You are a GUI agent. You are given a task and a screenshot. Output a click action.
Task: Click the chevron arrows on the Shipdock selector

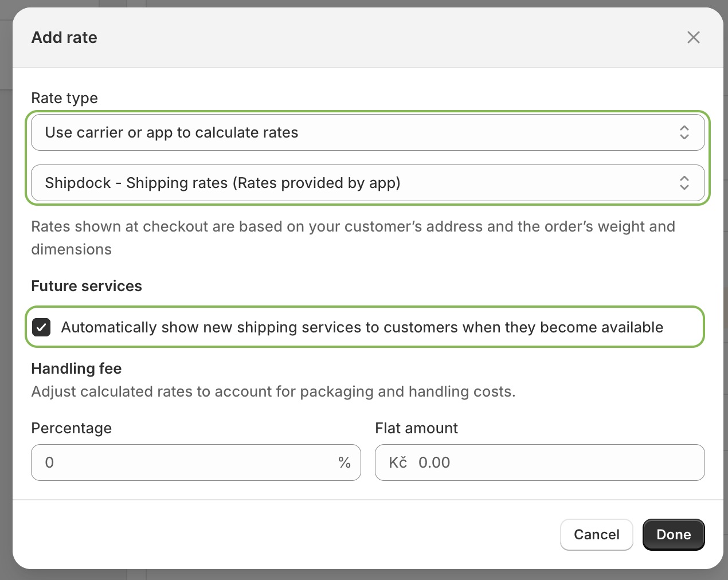[684, 183]
